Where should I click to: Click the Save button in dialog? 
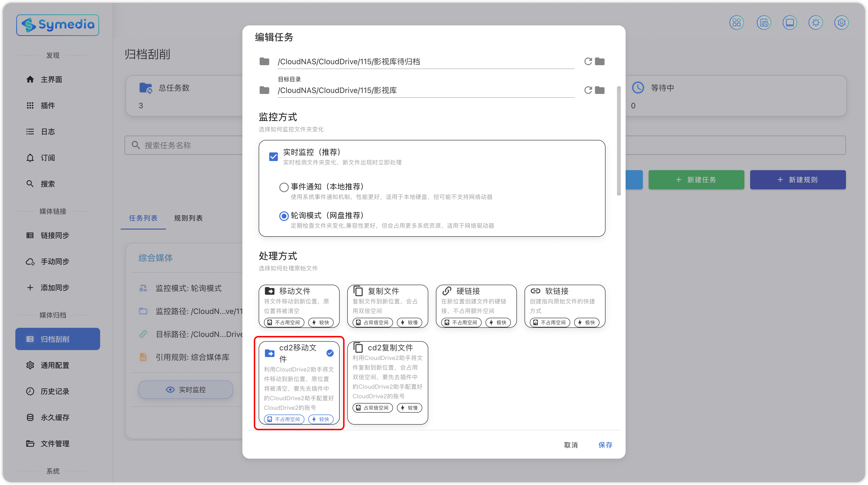pyautogui.click(x=605, y=445)
